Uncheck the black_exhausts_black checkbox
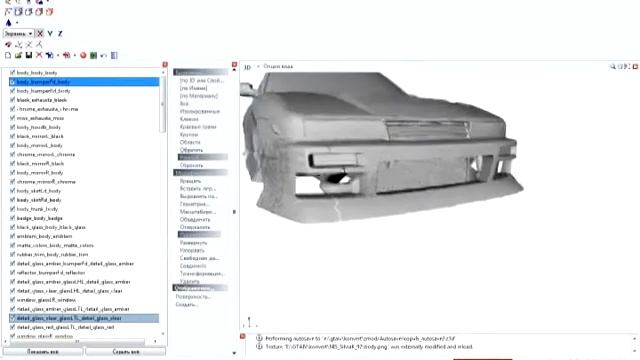Screen dimensions: 640x360 (12, 100)
